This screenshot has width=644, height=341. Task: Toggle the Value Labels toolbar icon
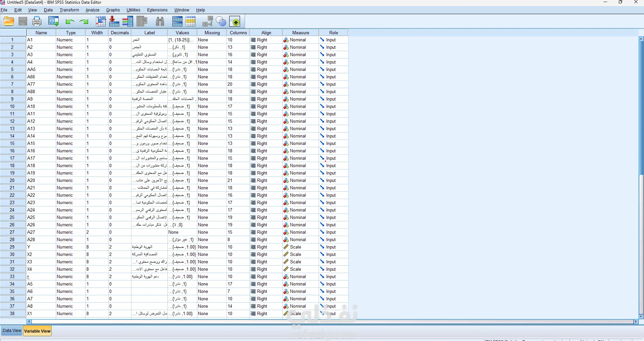208,22
